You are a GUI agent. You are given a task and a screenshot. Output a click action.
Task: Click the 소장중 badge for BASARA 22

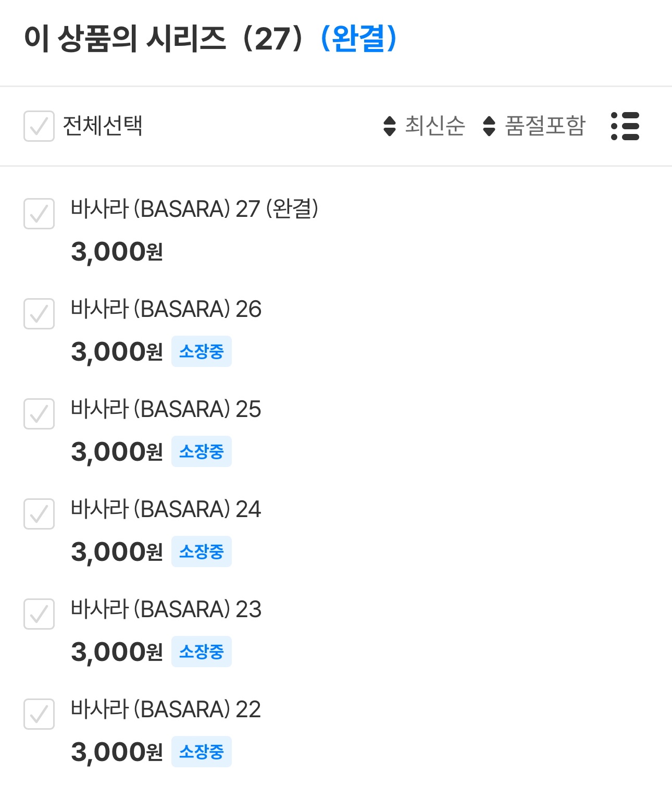[201, 752]
